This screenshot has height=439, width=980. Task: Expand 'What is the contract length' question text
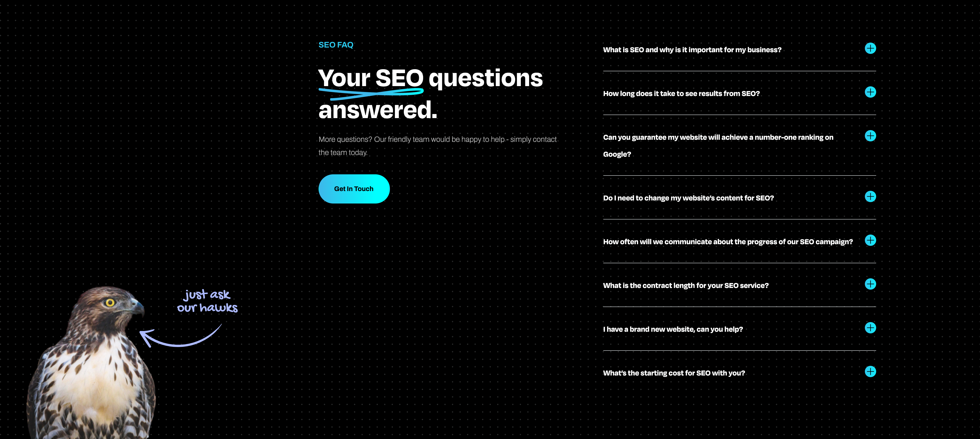pyautogui.click(x=685, y=286)
